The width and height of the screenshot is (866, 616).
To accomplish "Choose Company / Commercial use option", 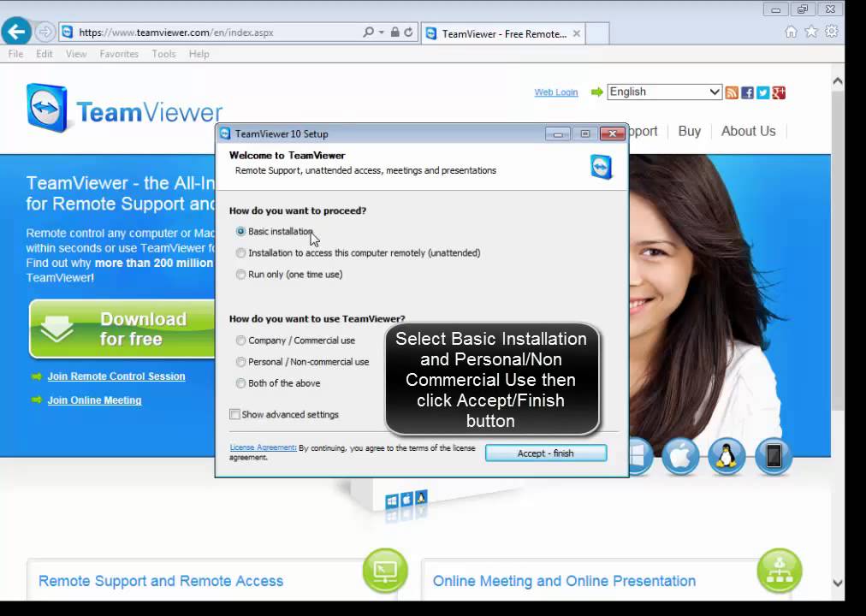I will pyautogui.click(x=240, y=341).
